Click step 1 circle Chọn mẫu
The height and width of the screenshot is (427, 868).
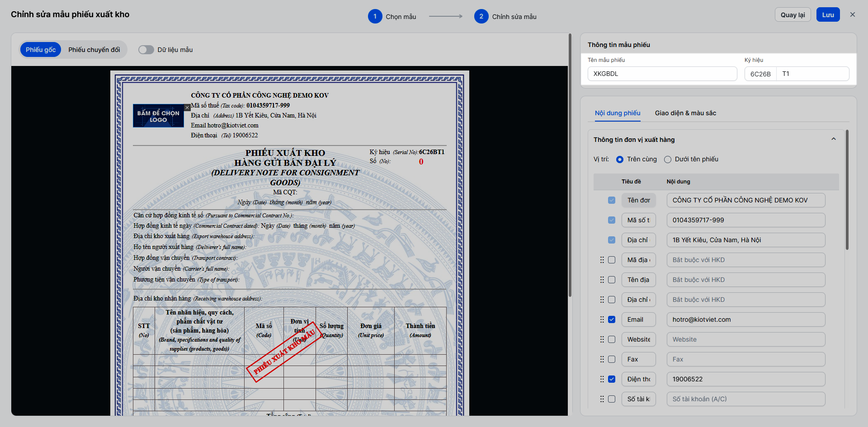(x=375, y=16)
